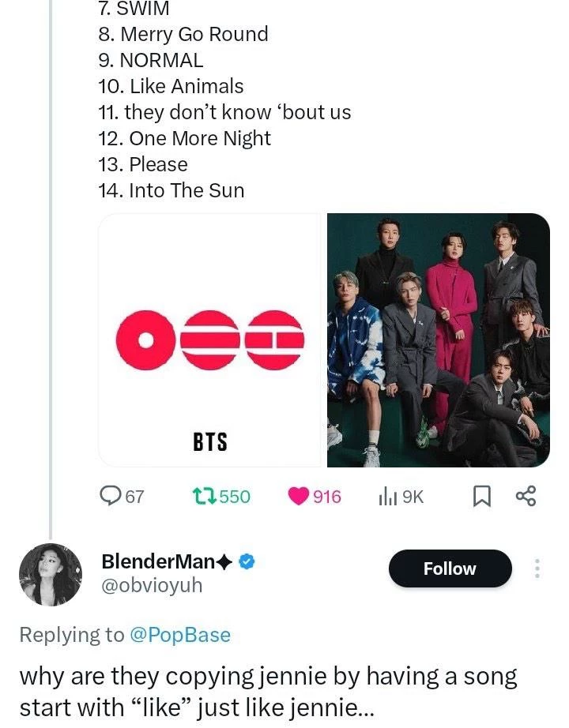
Task: Bookmark the PopBase post
Action: point(480,496)
